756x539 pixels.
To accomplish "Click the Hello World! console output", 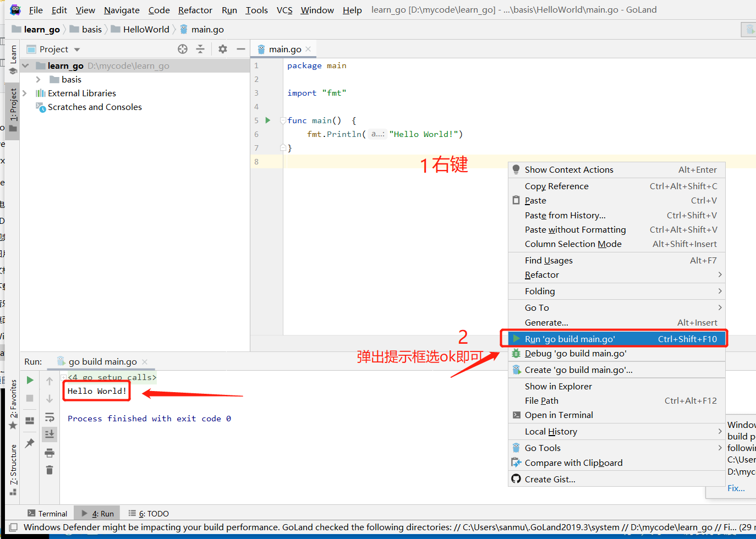I will tap(97, 391).
